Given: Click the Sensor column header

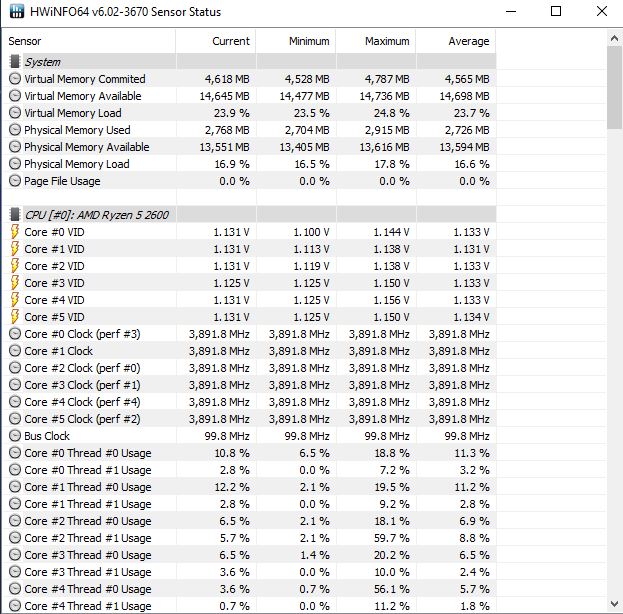Looking at the screenshot, I should pyautogui.click(x=90, y=41).
